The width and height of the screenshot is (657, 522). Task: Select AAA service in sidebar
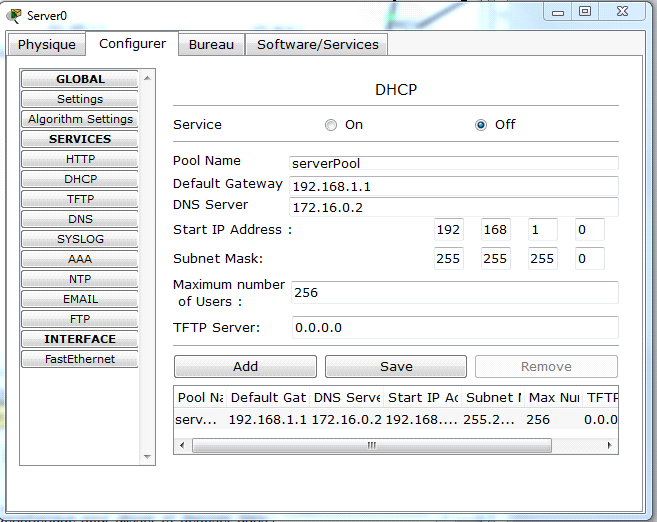click(x=80, y=259)
